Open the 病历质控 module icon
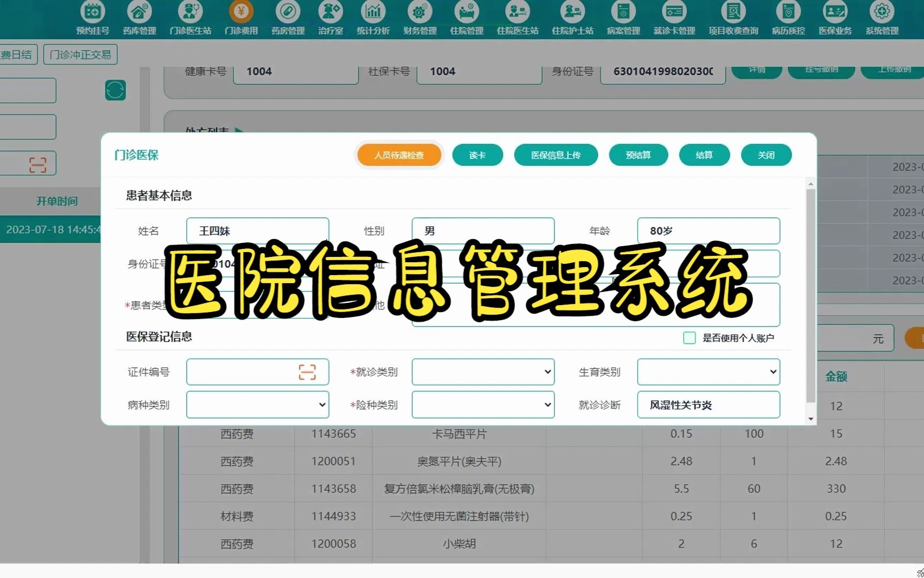This screenshot has height=578, width=924. [x=788, y=12]
